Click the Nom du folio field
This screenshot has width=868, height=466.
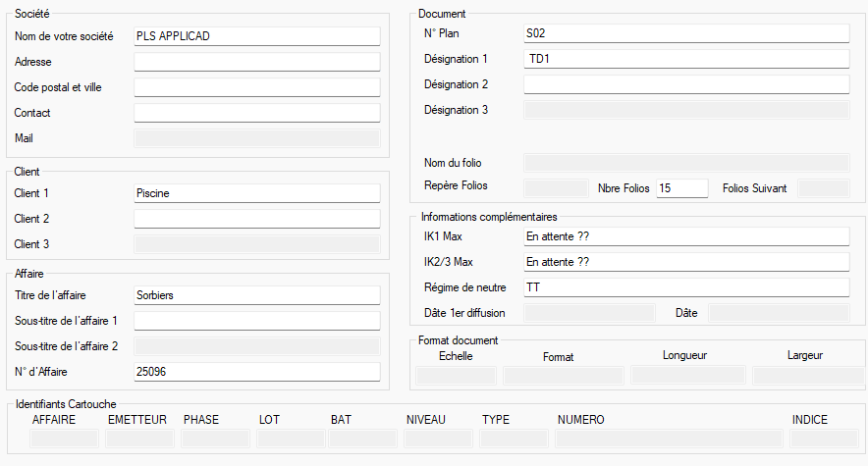click(x=686, y=162)
